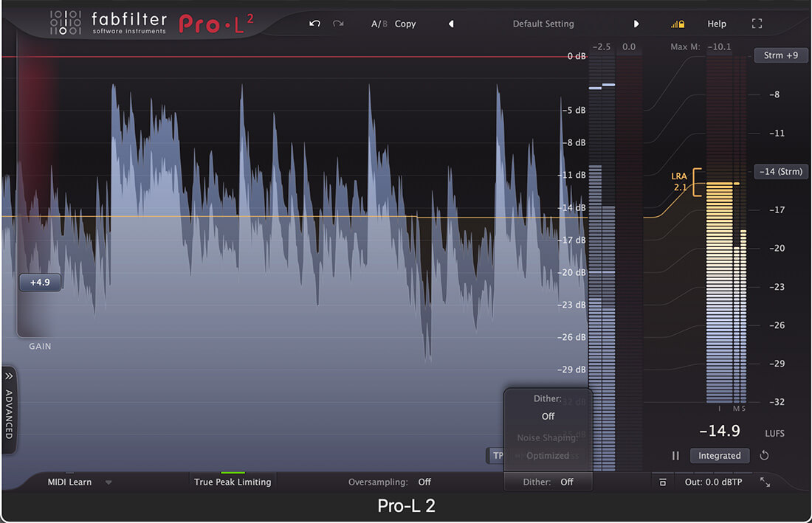Click the MIDI Learn button
Image resolution: width=812 pixels, height=523 pixels.
pyautogui.click(x=69, y=482)
